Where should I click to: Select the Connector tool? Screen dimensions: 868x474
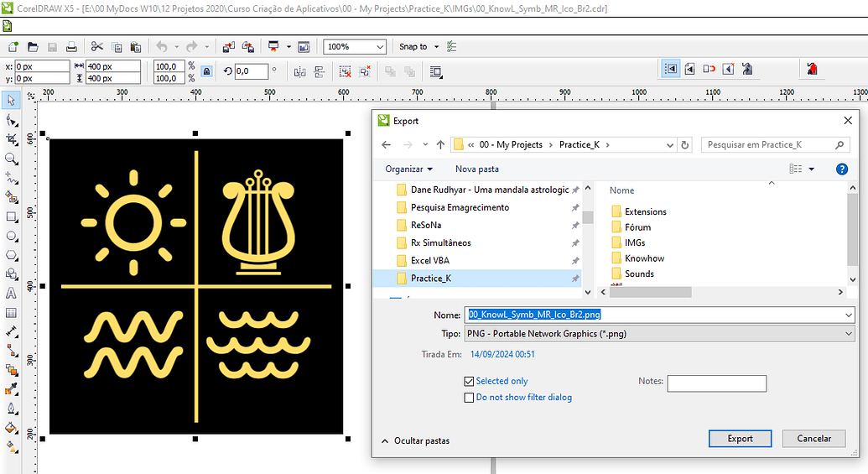[x=11, y=351]
